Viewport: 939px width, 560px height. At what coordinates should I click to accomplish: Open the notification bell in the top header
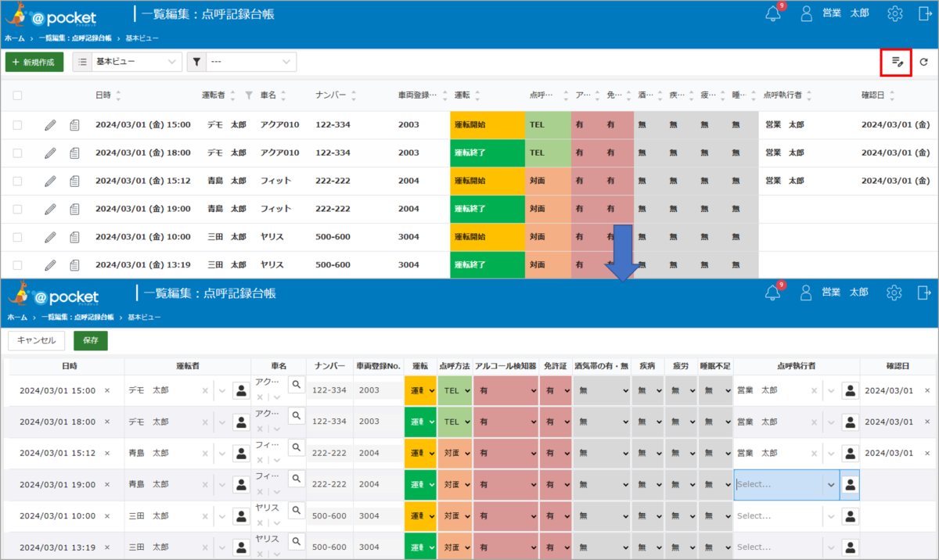(x=773, y=13)
